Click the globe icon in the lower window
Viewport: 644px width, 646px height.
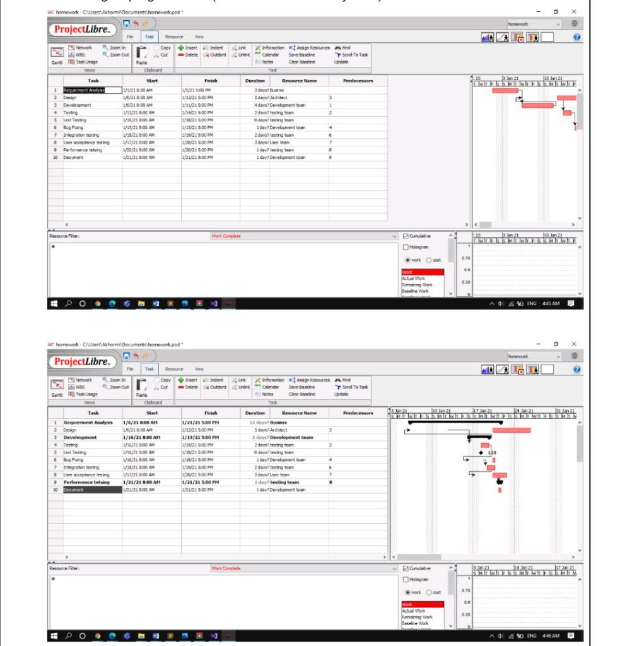coord(575,356)
